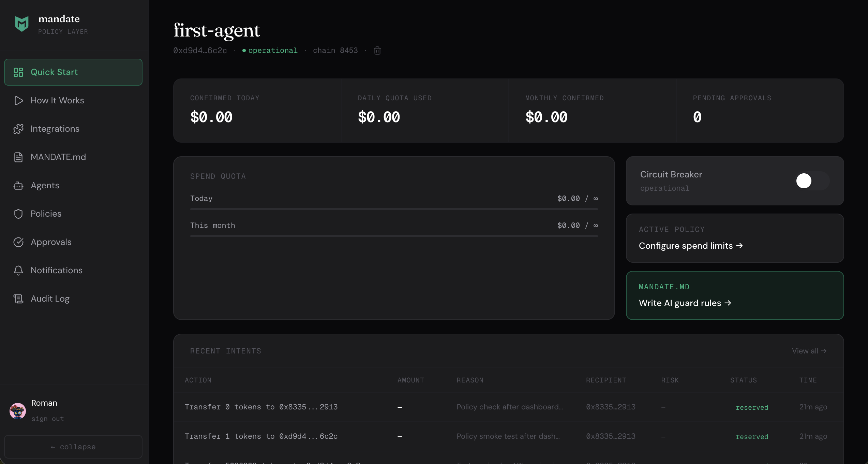The image size is (868, 464).
Task: Open the Notifications section
Action: (x=57, y=270)
